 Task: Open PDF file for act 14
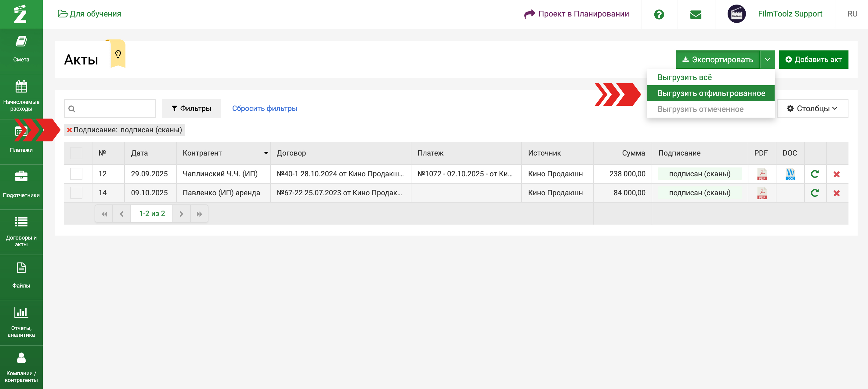[761, 193]
